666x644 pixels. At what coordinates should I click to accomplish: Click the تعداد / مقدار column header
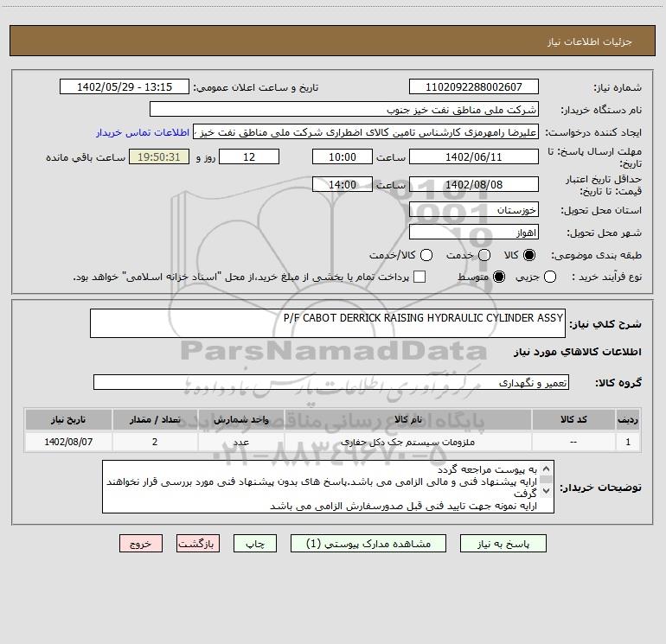click(155, 419)
